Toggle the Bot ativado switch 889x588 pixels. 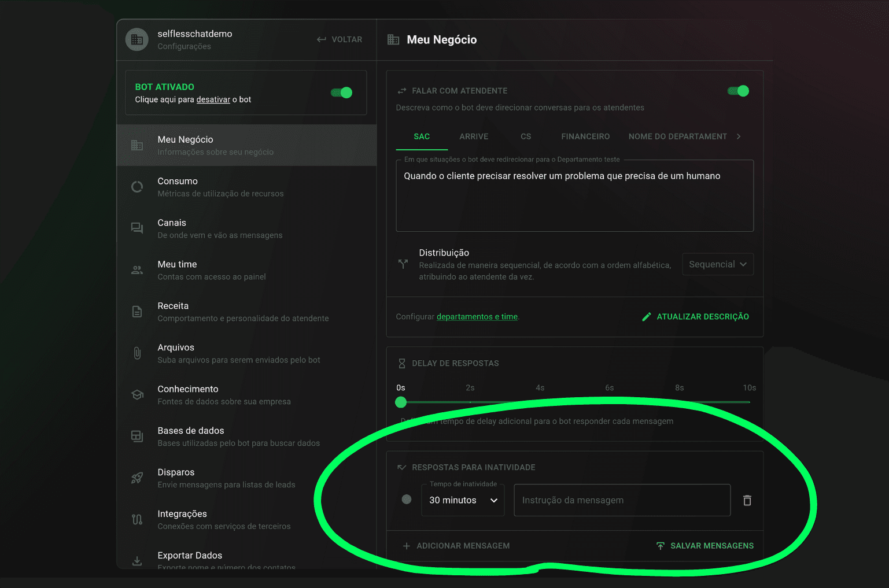(342, 93)
